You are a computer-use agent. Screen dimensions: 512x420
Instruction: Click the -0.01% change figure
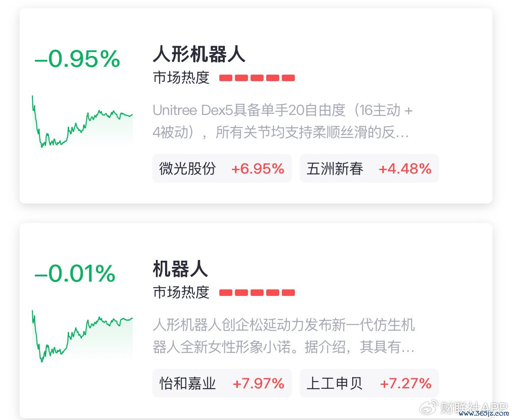point(75,273)
